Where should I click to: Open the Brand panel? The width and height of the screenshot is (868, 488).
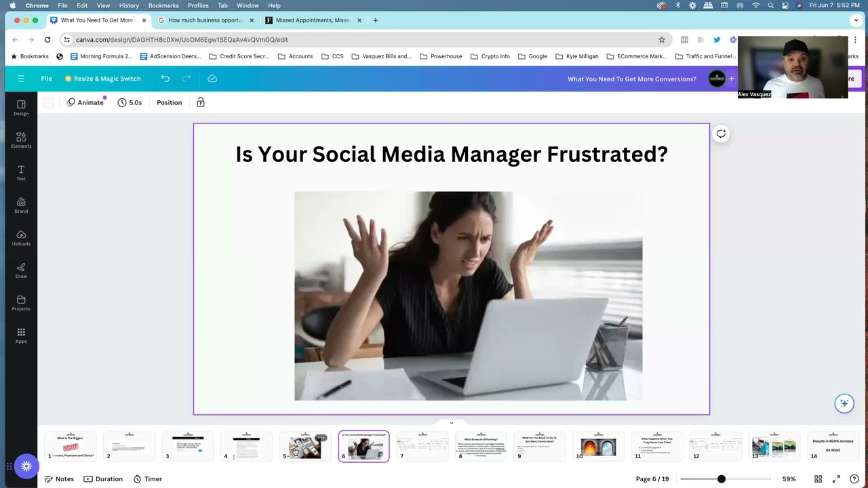pos(21,205)
